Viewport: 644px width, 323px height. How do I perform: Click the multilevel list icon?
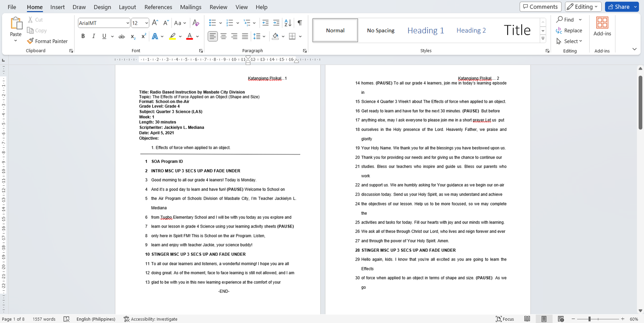(247, 23)
